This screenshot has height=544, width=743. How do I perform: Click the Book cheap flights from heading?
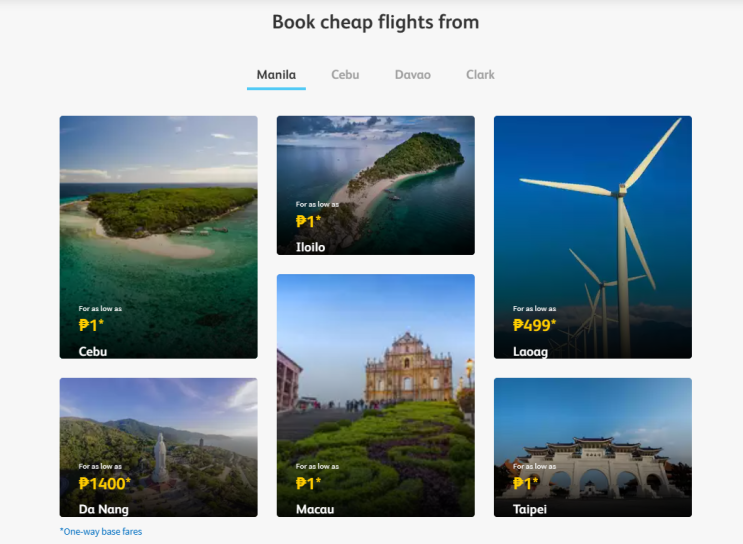pyautogui.click(x=375, y=22)
